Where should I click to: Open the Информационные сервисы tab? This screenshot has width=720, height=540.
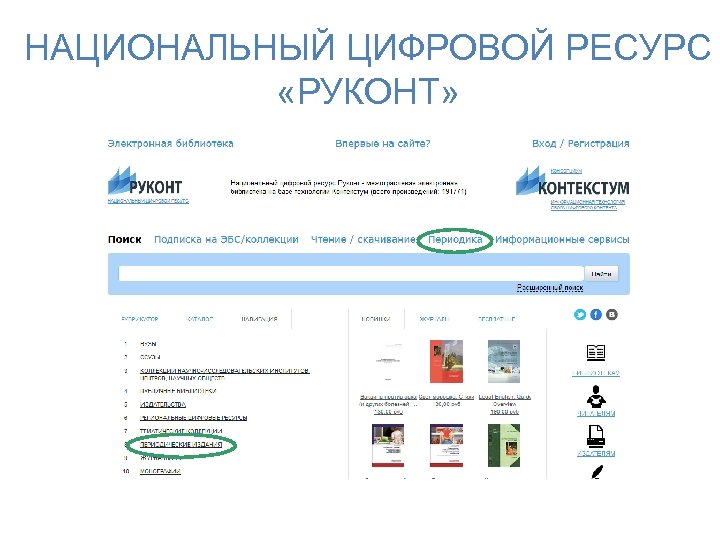(x=562, y=239)
